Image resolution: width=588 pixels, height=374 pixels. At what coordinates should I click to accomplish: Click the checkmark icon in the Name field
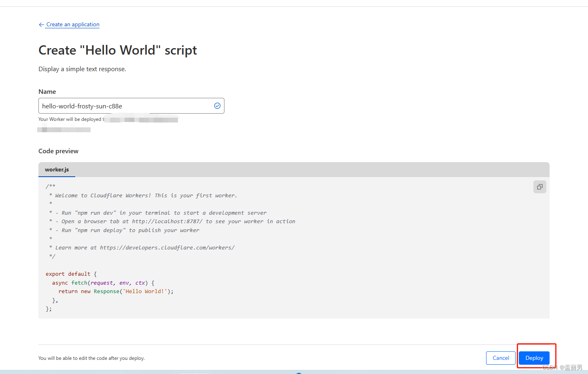(x=217, y=106)
